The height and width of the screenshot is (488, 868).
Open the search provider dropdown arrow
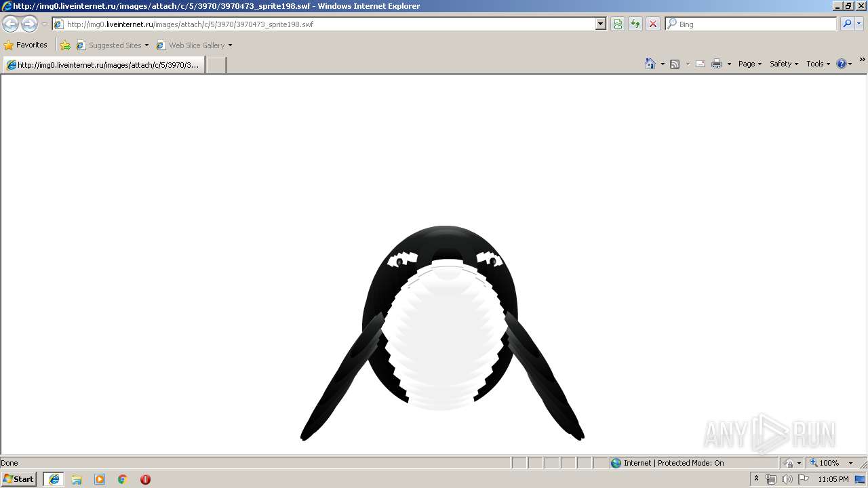pos(859,24)
